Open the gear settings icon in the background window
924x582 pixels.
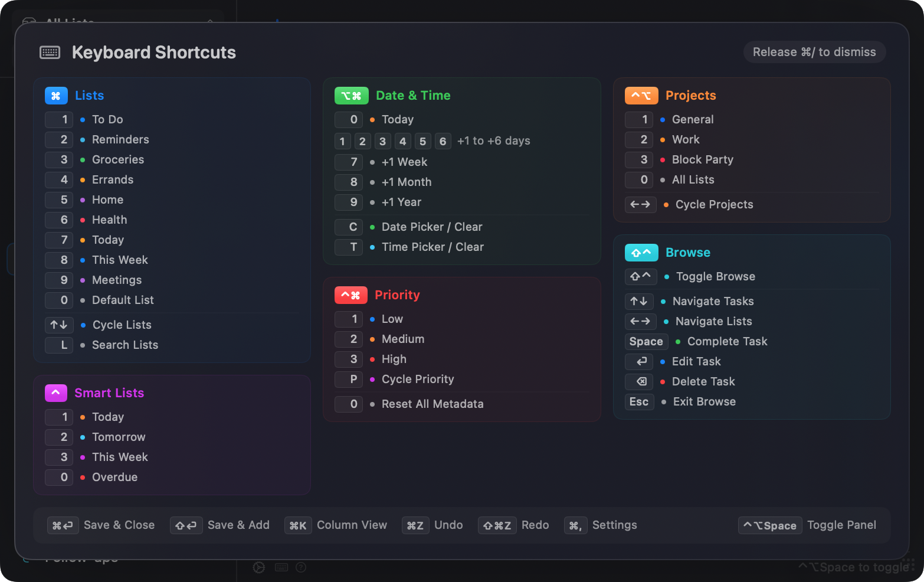(x=259, y=567)
